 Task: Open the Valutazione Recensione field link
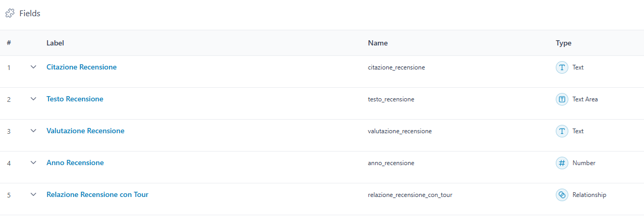coord(85,131)
